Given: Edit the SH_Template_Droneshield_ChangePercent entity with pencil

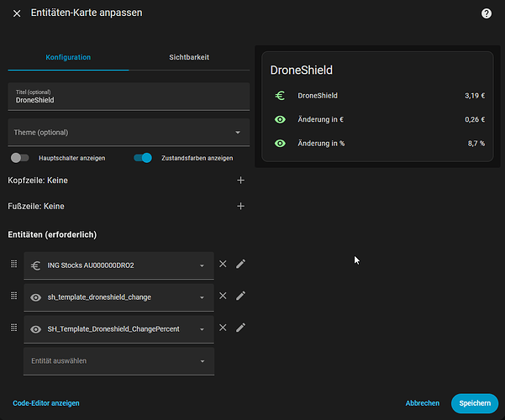Looking at the screenshot, I should click(240, 328).
